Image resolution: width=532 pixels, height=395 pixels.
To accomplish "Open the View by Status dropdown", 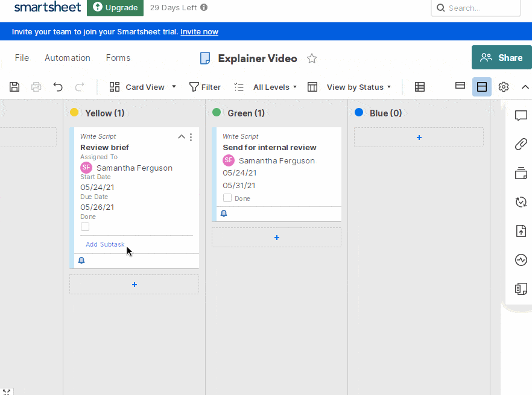I will (x=358, y=87).
